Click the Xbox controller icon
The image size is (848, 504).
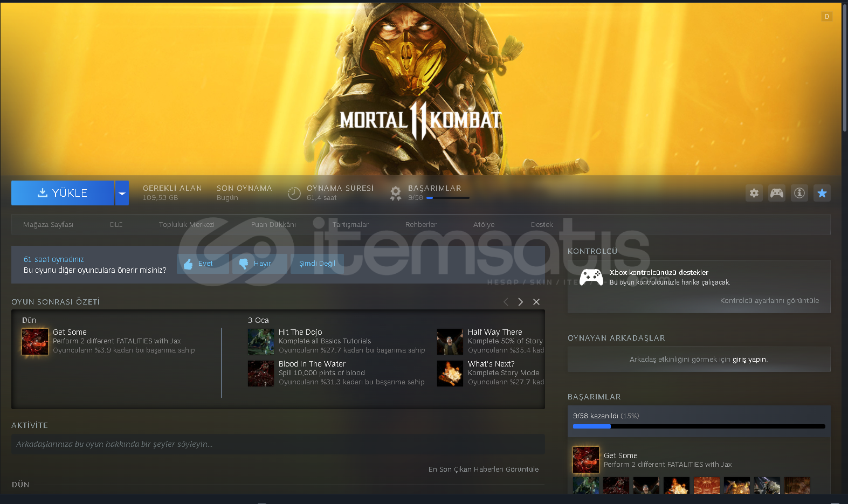(591, 277)
